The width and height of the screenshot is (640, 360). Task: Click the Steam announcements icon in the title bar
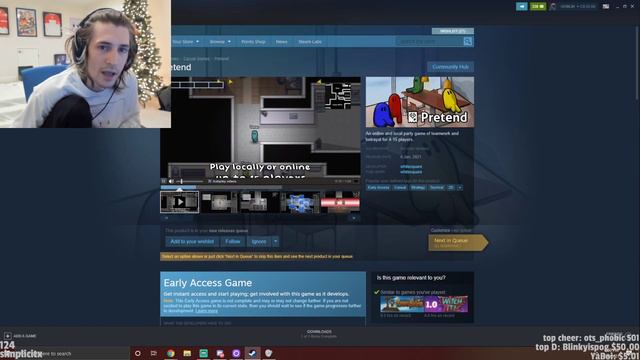[522, 7]
